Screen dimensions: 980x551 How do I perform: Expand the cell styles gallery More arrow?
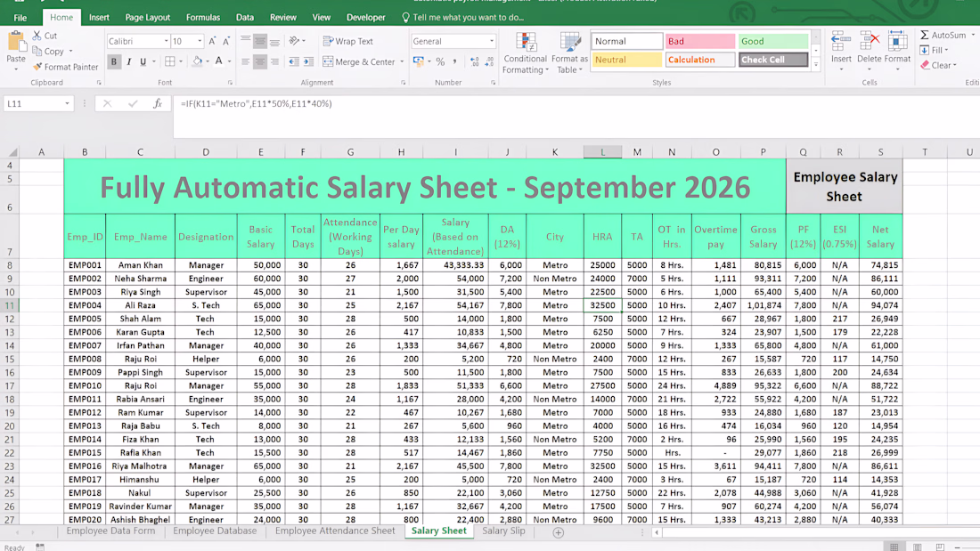pyautogui.click(x=815, y=64)
